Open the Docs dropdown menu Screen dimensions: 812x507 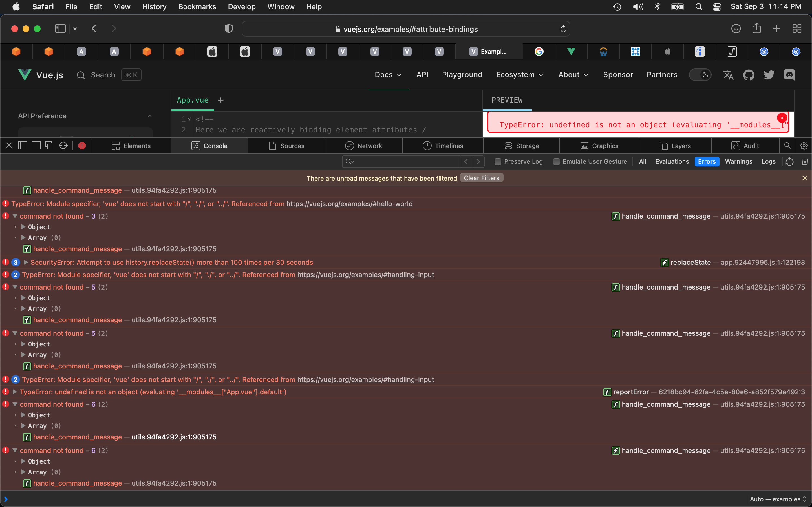coord(388,74)
